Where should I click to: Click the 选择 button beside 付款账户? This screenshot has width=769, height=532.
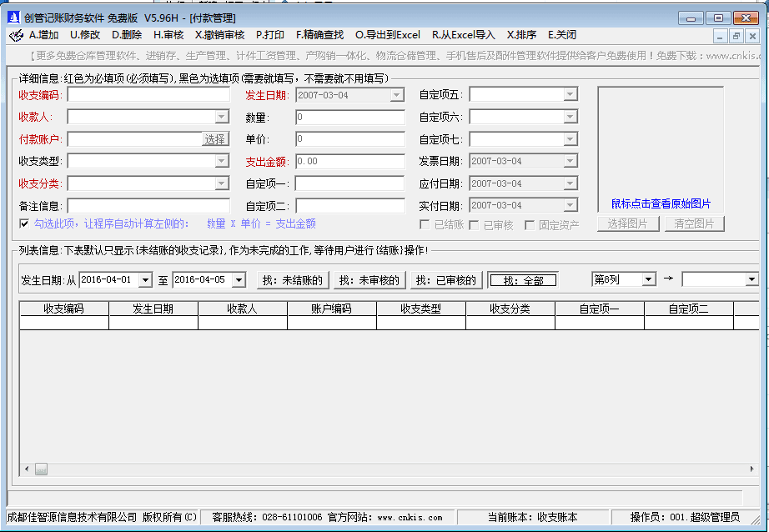click(x=215, y=139)
